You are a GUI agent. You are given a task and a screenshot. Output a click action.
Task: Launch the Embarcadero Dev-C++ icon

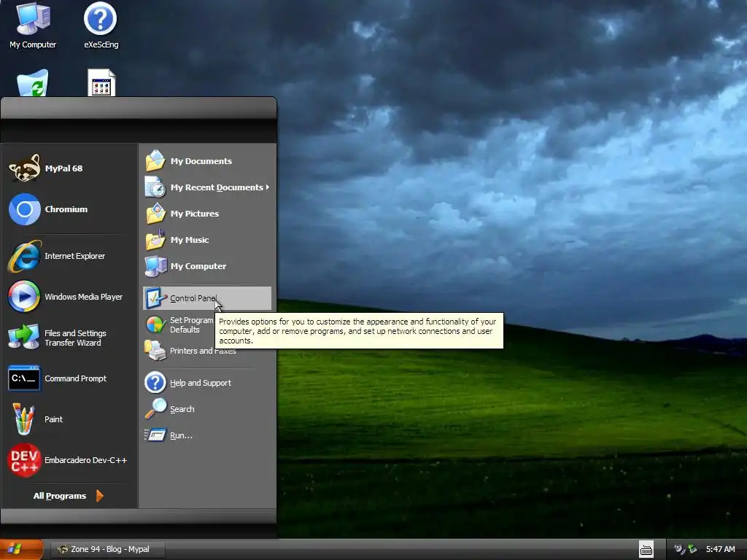click(x=24, y=460)
